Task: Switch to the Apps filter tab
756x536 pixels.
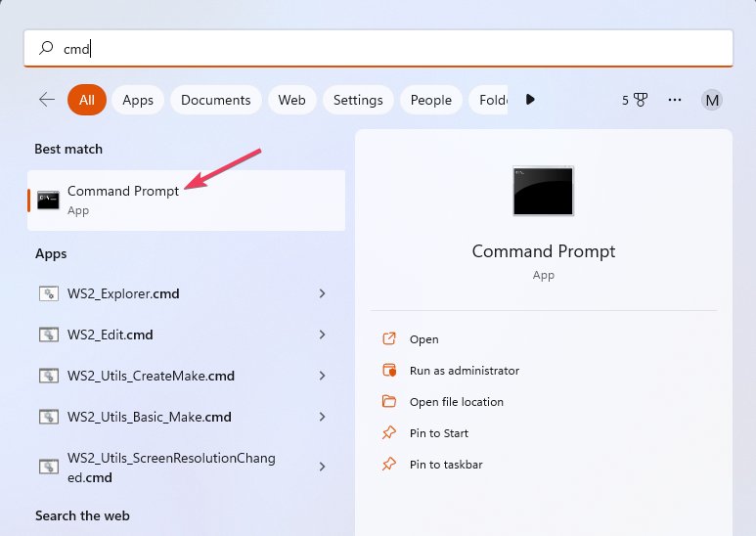Action: click(x=138, y=100)
